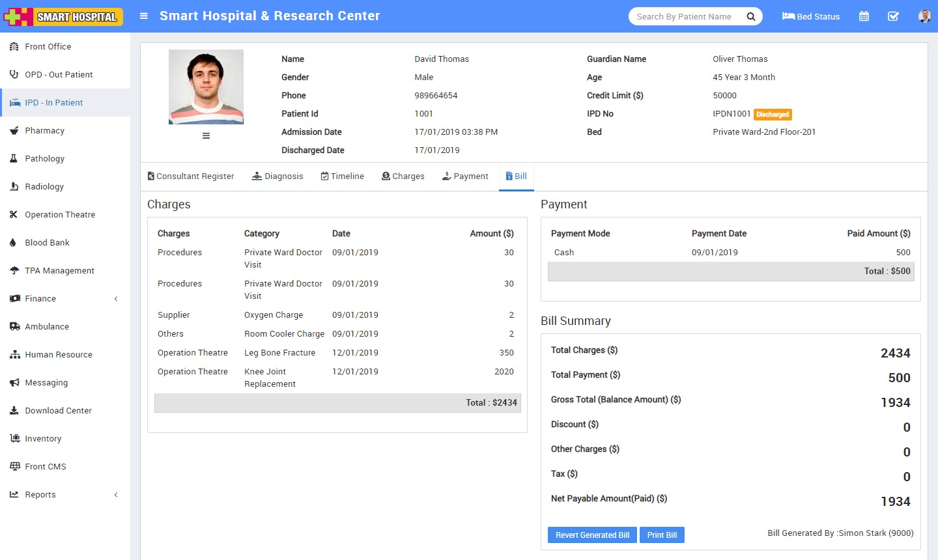The width and height of the screenshot is (938, 560).
Task: Switch to the Consultant Register tab
Action: tap(191, 176)
